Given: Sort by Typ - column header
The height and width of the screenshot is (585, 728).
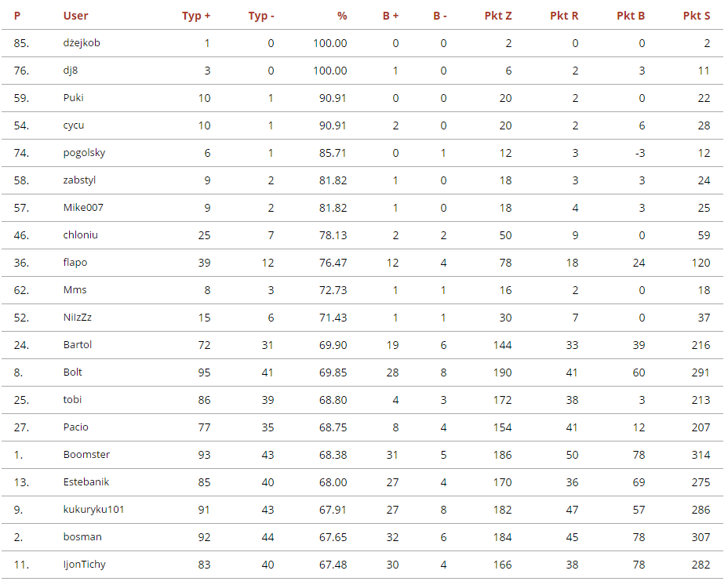Looking at the screenshot, I should pos(261,16).
